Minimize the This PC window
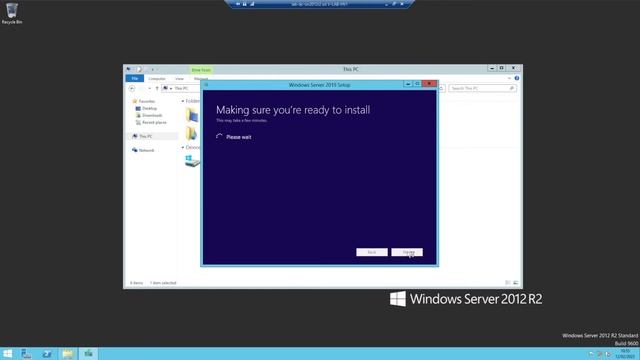 point(492,69)
